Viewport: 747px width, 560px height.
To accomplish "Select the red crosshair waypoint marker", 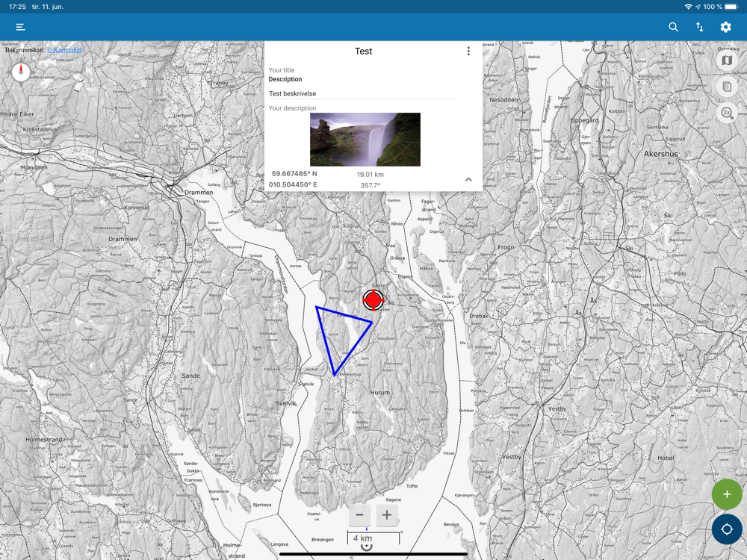I will click(373, 299).
